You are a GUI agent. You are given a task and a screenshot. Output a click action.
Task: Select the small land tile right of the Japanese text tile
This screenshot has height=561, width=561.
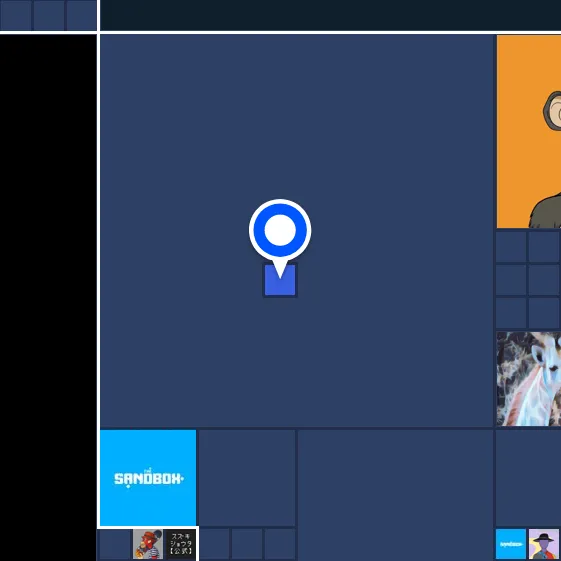(214, 544)
